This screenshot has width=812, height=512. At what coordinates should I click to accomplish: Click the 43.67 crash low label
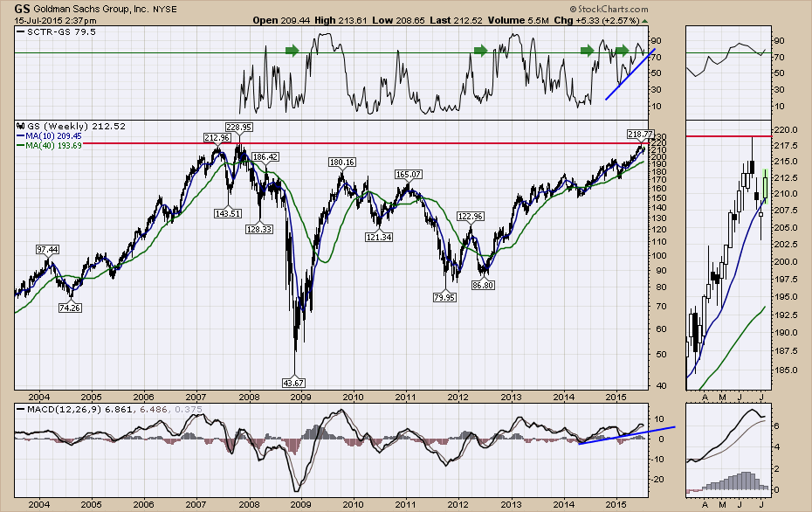point(293,383)
